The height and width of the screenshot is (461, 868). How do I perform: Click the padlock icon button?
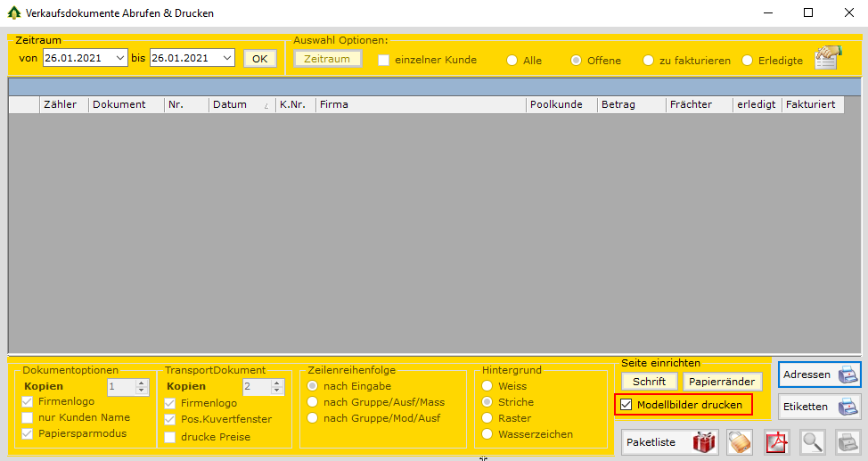click(740, 442)
